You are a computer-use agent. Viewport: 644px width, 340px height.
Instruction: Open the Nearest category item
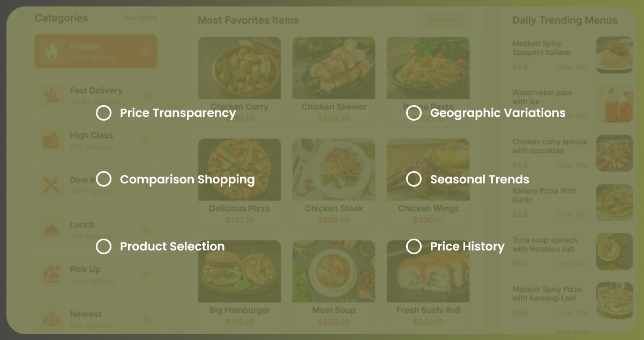pos(96,319)
